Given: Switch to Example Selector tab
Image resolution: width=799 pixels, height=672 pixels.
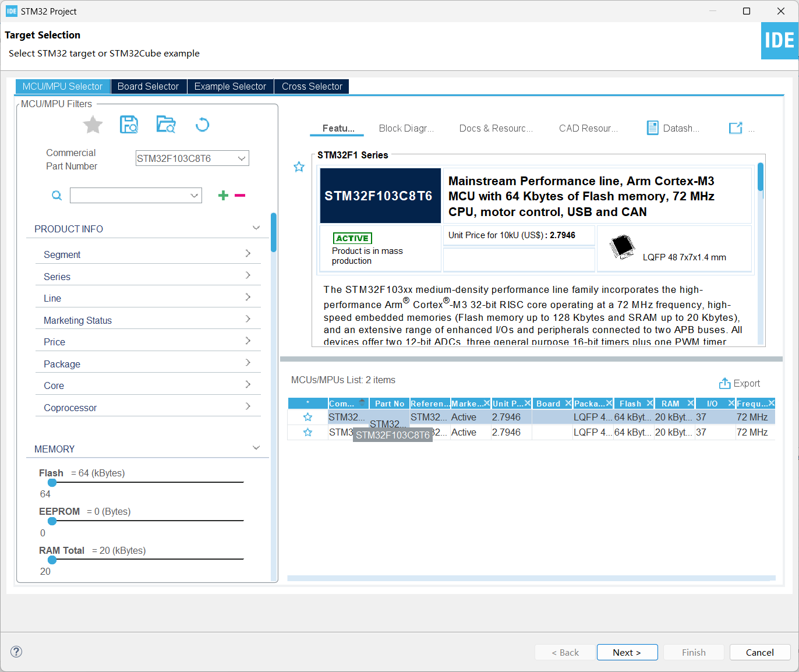Looking at the screenshot, I should pyautogui.click(x=230, y=86).
